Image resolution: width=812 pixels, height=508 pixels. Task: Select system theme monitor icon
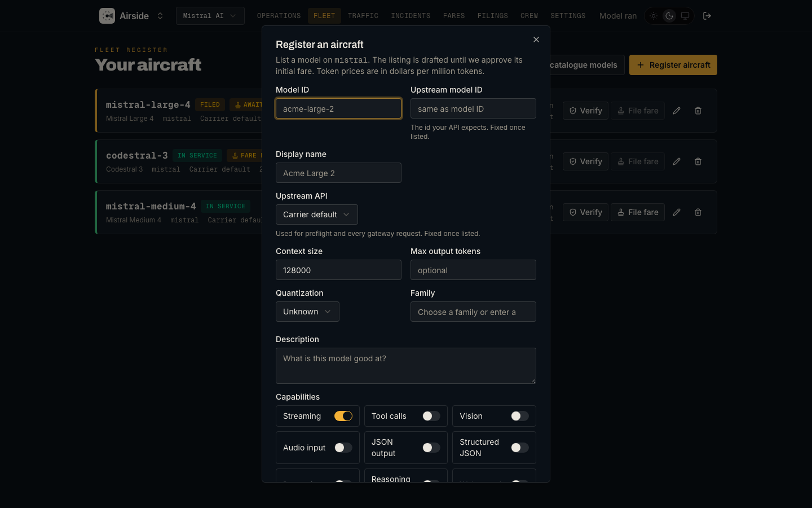[x=685, y=16]
